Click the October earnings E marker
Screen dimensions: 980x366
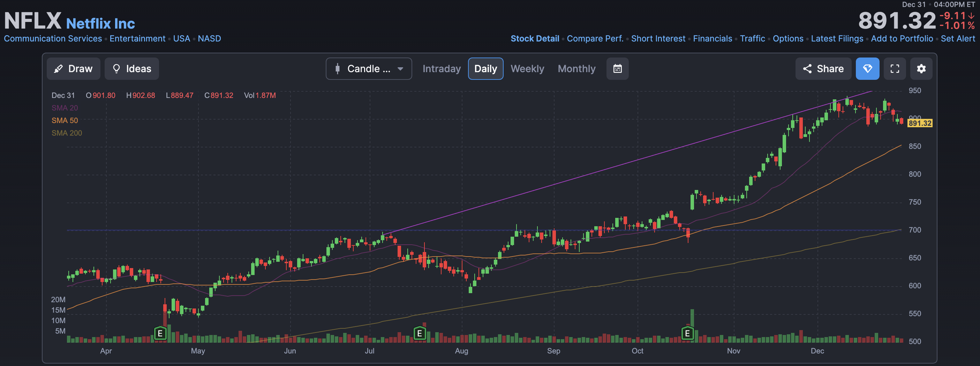687,333
